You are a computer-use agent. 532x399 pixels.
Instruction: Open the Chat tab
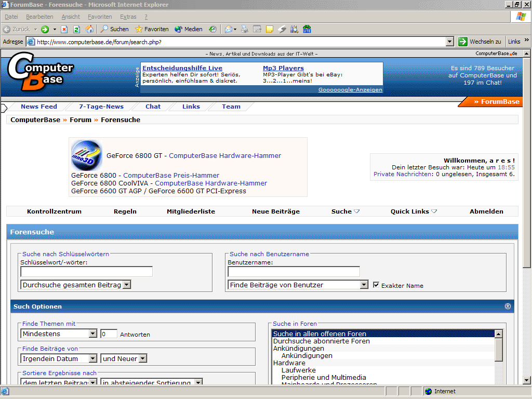tap(153, 107)
